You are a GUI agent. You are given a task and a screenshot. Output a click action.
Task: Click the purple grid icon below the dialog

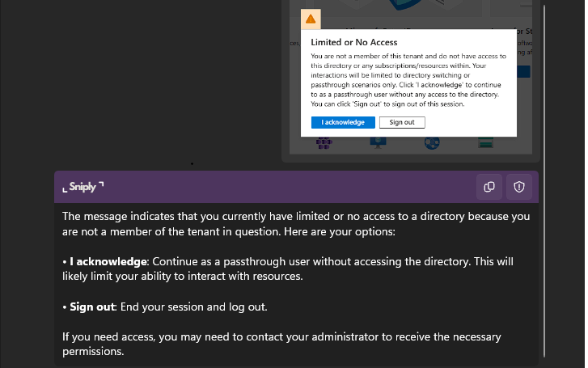324,142
